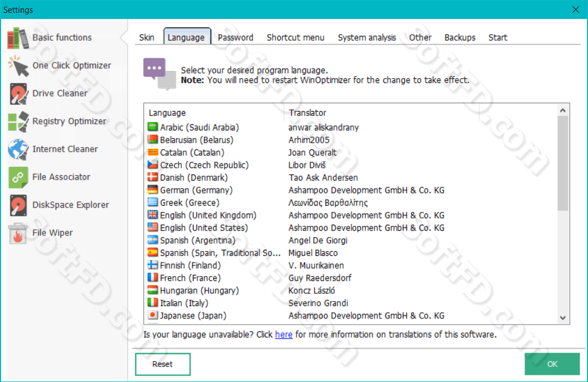Click the One Click Optimizer cursor icon
Viewport: 588px width, 382px height.
(x=18, y=66)
